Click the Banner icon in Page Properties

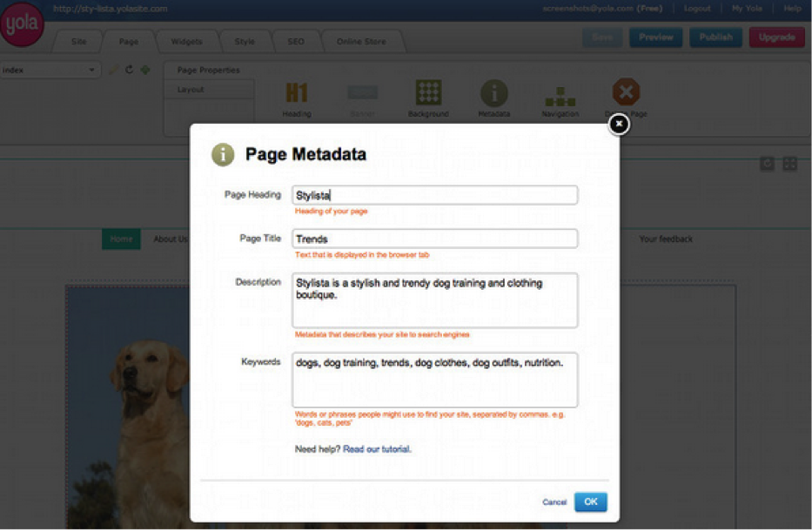(362, 91)
